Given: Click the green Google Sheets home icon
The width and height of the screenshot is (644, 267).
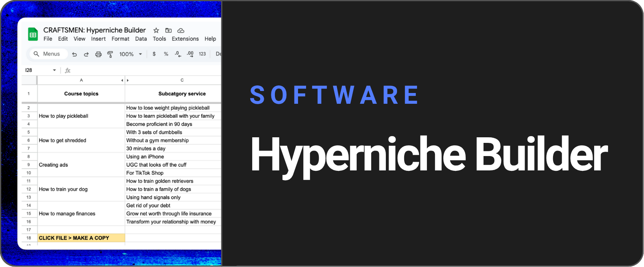Looking at the screenshot, I should [x=33, y=35].
